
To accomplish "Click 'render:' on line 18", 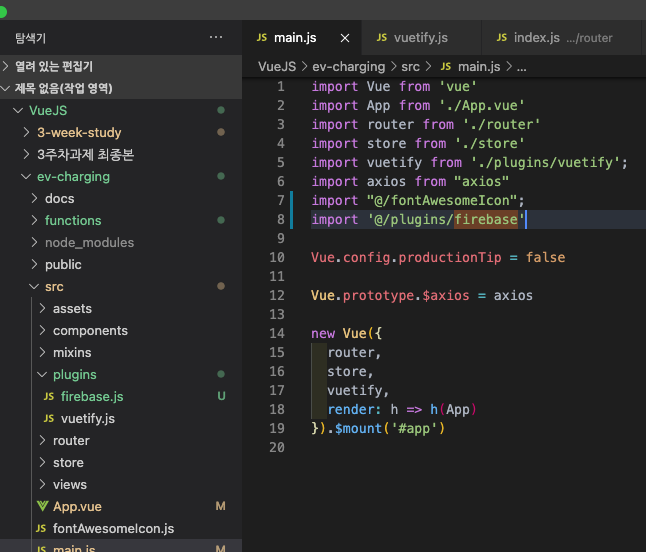I will [x=354, y=409].
